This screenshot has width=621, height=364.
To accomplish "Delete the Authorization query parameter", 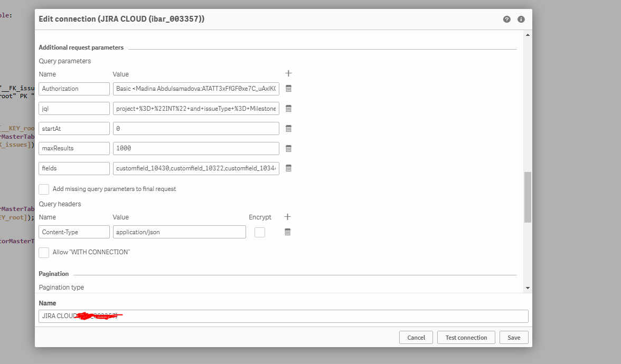I will [x=289, y=89].
